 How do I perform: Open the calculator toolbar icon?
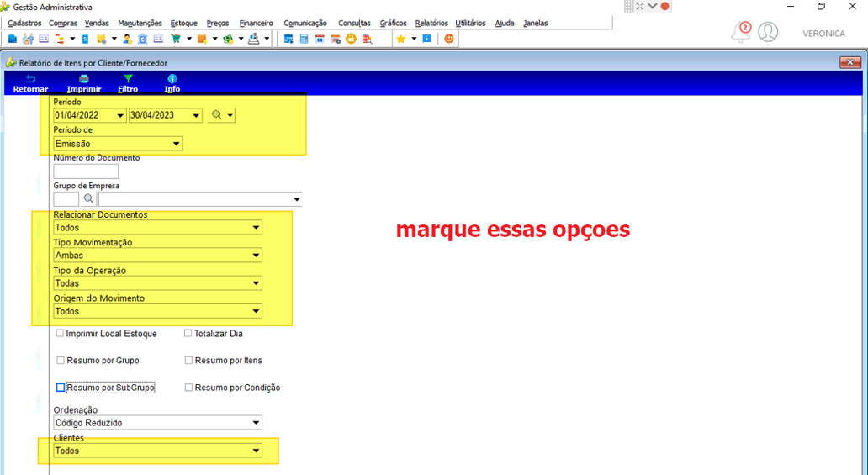click(x=304, y=39)
